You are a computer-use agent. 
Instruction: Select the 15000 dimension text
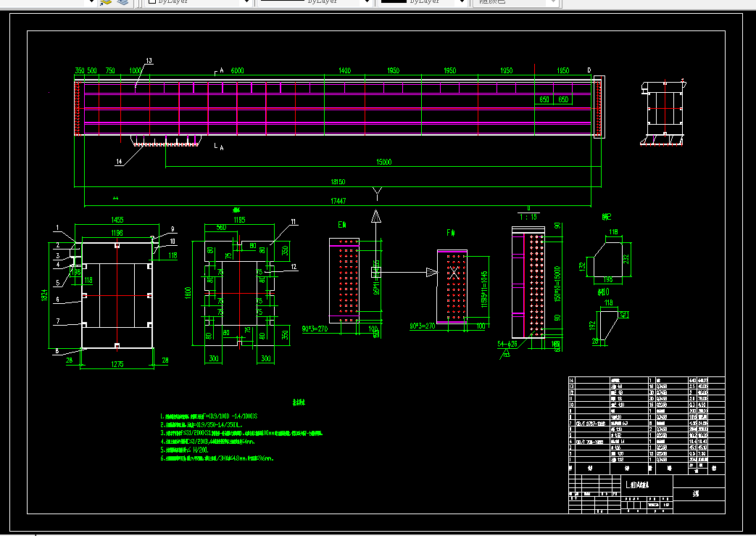[383, 162]
